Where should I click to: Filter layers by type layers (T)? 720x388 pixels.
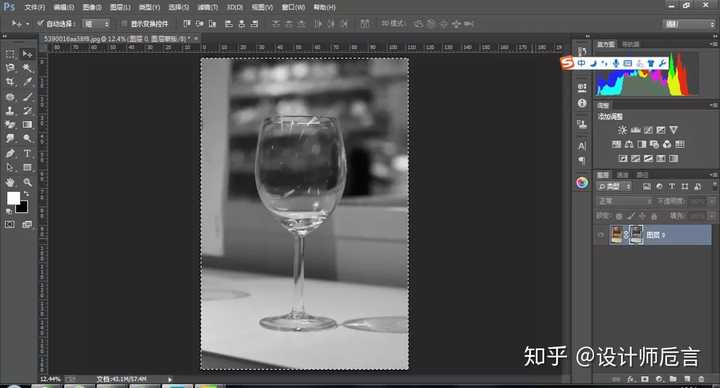672,186
